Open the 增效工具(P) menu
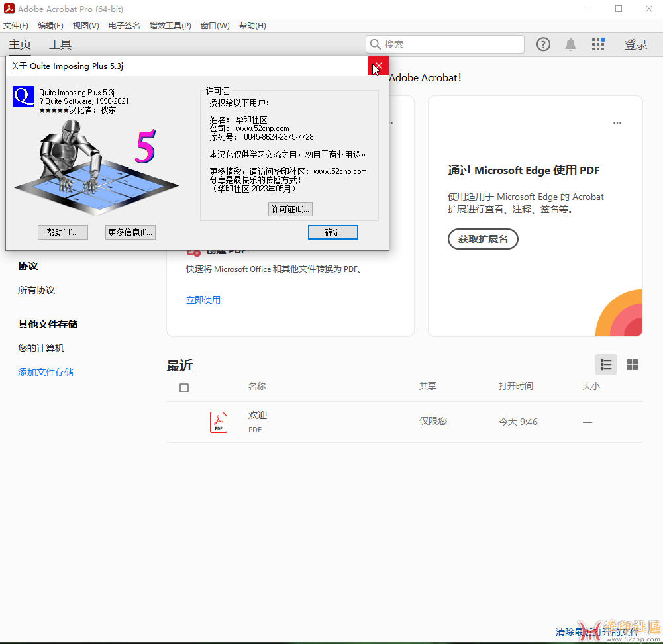The height and width of the screenshot is (644, 663). 170,26
